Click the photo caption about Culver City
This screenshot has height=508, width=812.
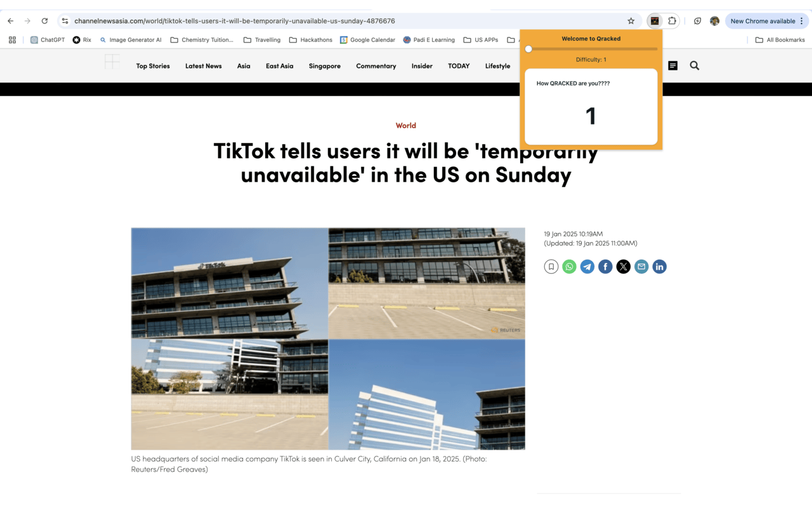pyautogui.click(x=309, y=464)
